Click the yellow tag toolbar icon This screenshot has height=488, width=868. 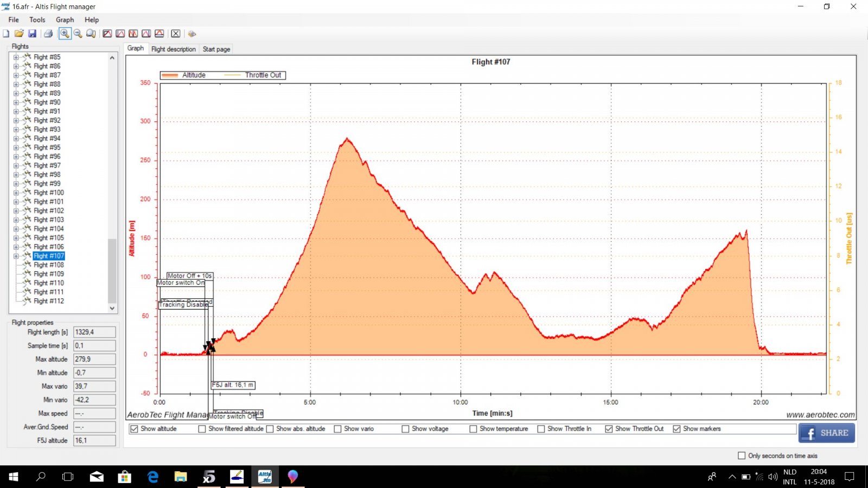click(x=192, y=34)
